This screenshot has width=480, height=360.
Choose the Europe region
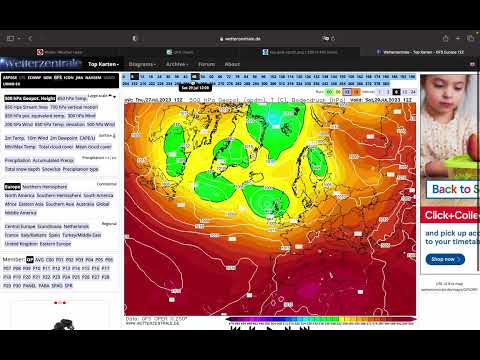12,187
